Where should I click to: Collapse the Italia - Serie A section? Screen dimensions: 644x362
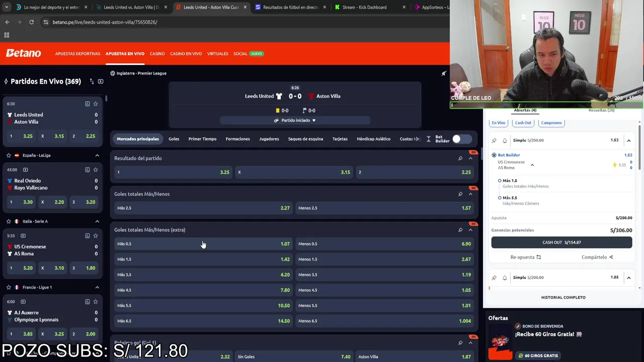(97, 221)
